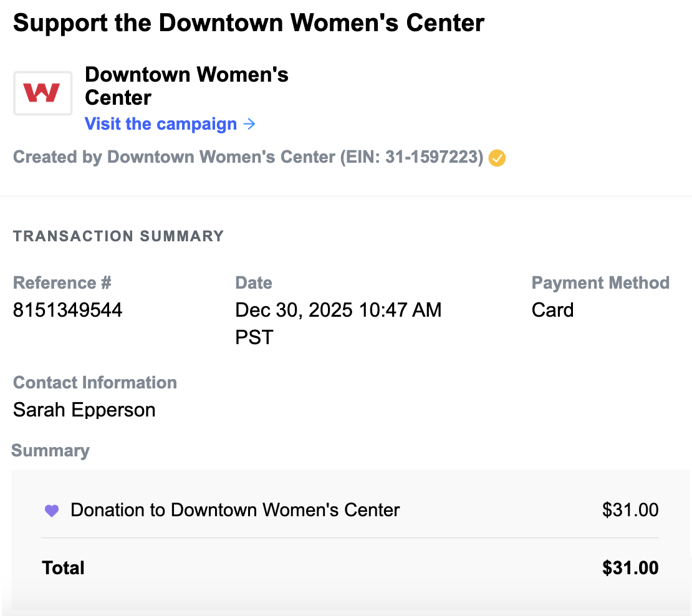The height and width of the screenshot is (616, 692).
Task: Click the Donation to Downtown Women's Center line
Action: point(235,510)
